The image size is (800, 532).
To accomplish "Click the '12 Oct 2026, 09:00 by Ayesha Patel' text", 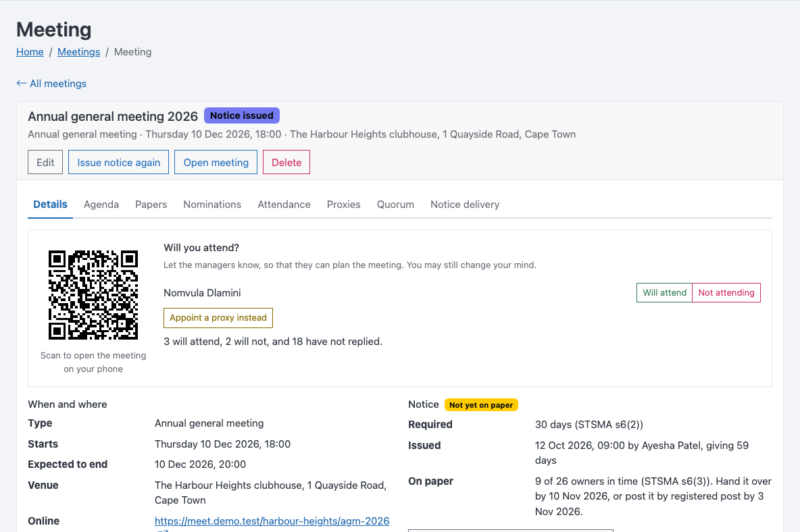I will coord(618,446).
